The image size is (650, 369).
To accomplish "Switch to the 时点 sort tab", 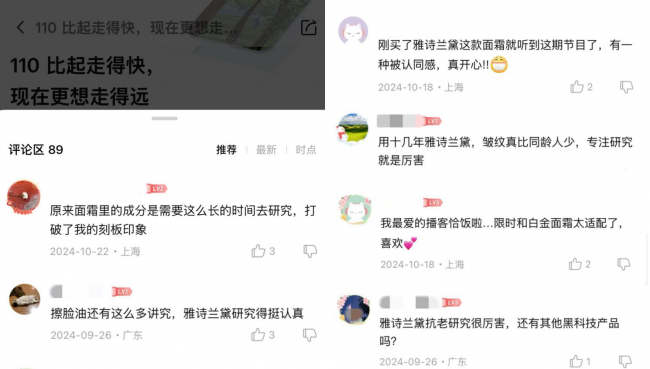I will (x=306, y=150).
